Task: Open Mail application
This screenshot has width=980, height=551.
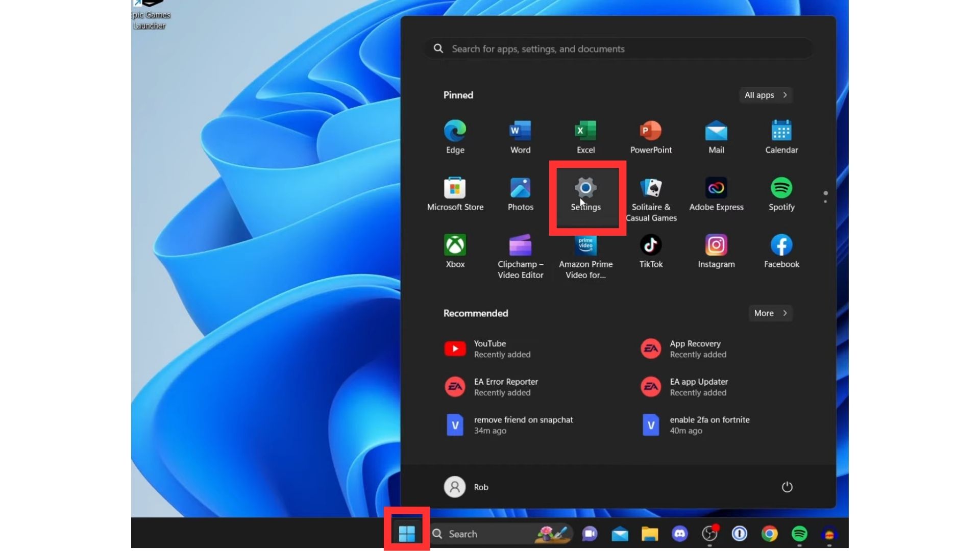Action: pyautogui.click(x=716, y=136)
